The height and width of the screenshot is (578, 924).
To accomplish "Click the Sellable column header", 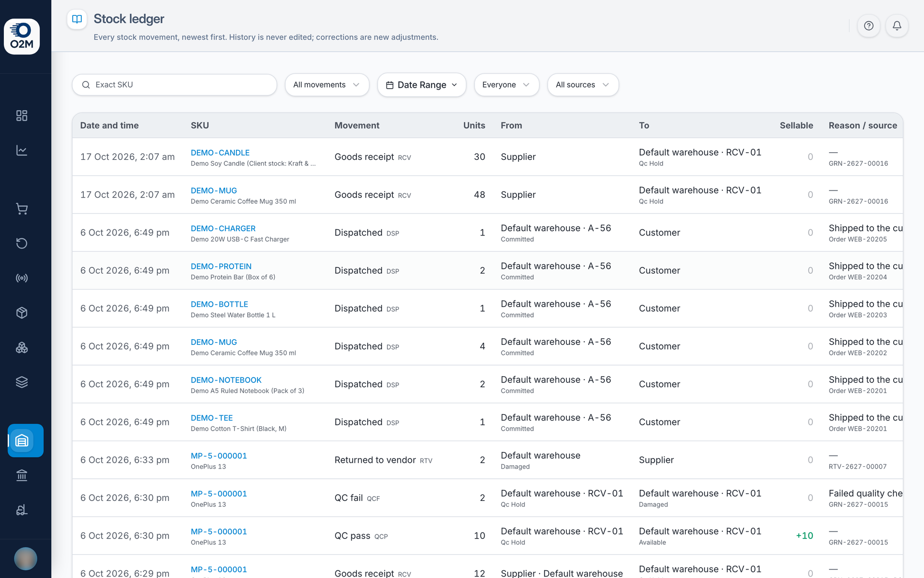I will [796, 125].
